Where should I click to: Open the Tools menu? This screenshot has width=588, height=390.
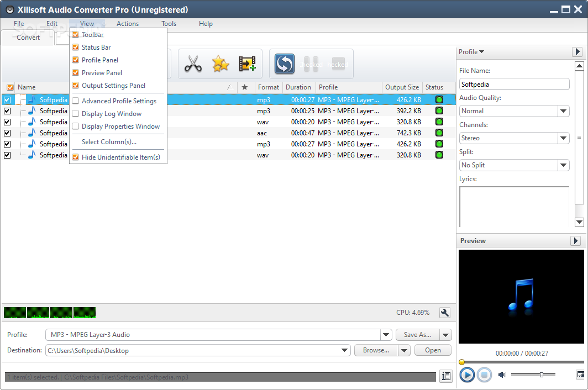(169, 24)
